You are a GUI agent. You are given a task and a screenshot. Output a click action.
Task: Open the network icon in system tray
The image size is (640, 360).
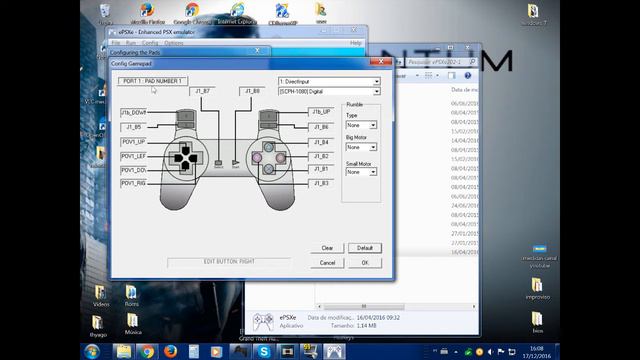point(512,351)
